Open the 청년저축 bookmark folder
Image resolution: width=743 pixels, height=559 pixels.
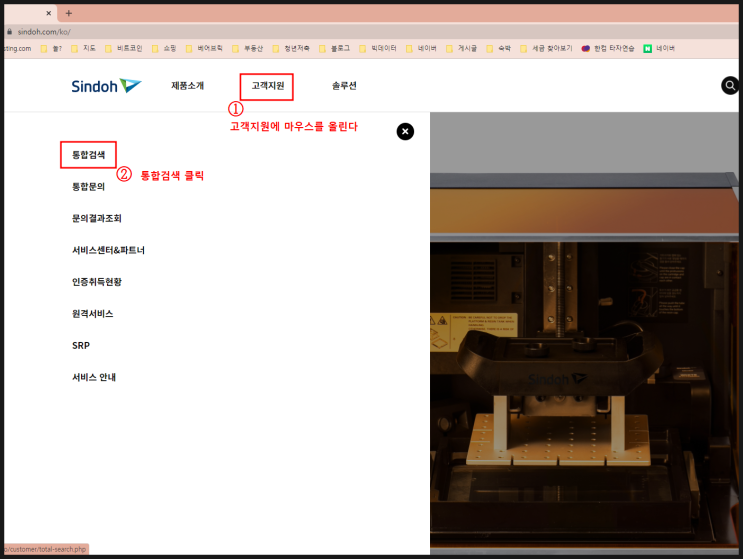(291, 48)
